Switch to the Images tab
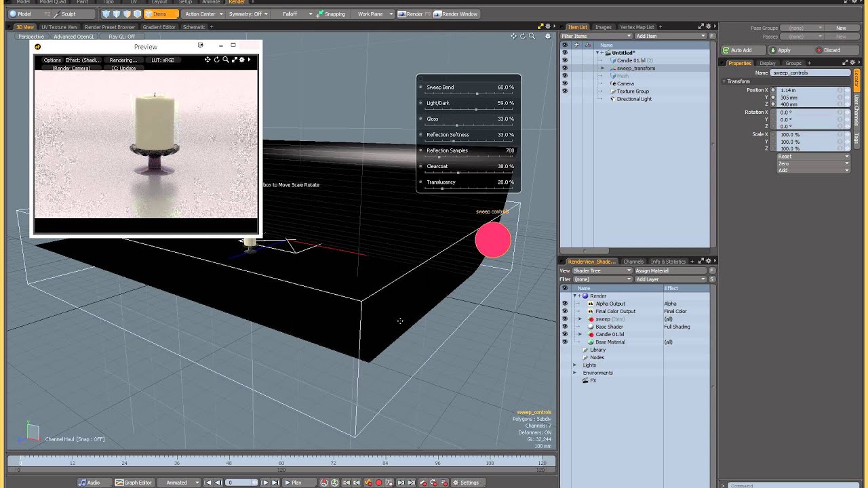This screenshot has height=488, width=868. [603, 27]
